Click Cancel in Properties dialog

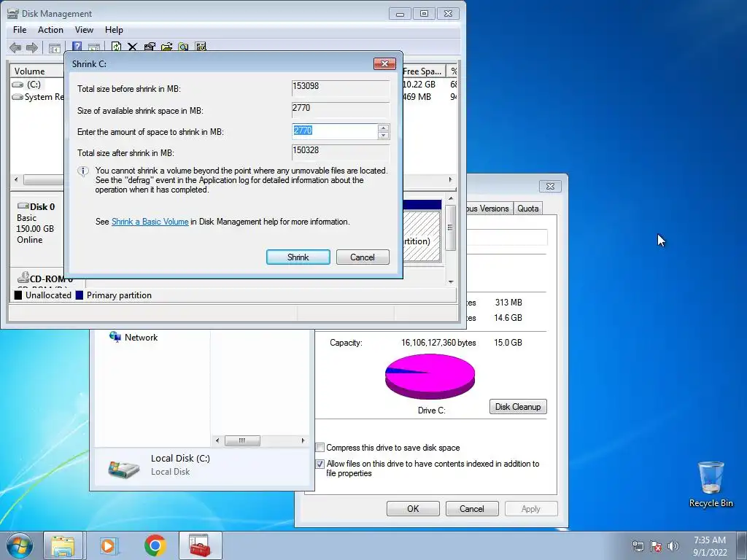click(x=472, y=508)
